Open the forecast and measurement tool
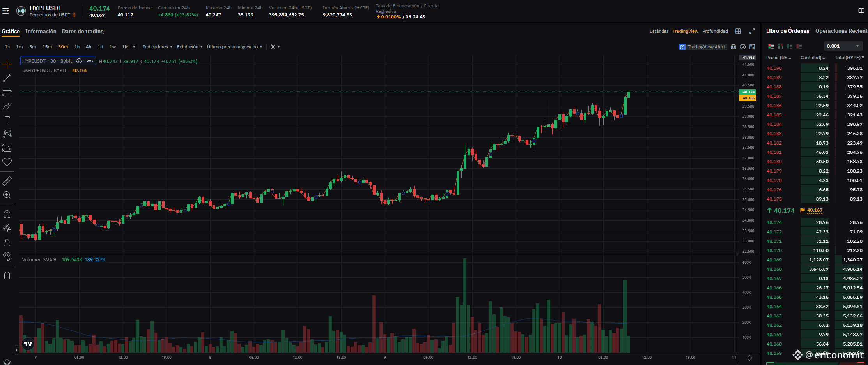The height and width of the screenshot is (365, 868). pos(7,148)
